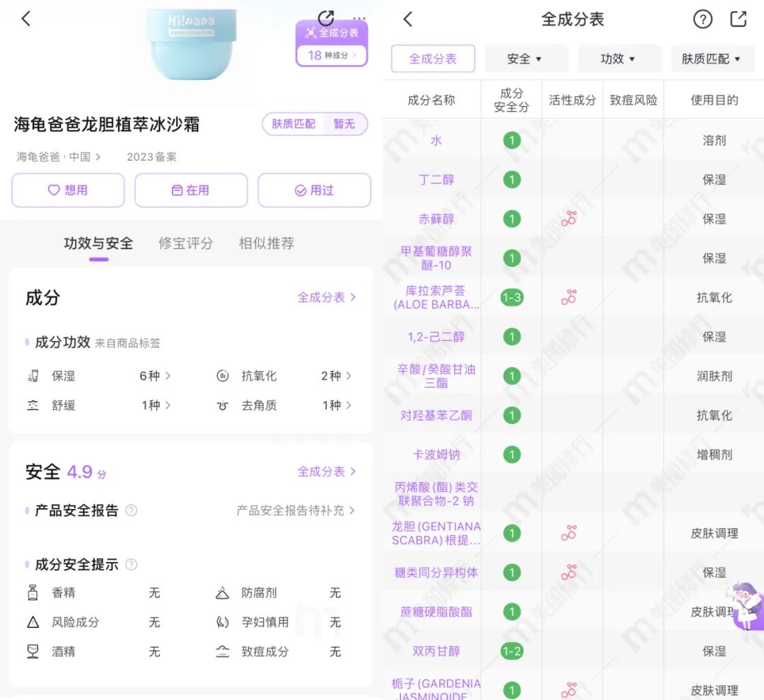Viewport: 764px width, 700px height.
Task: Open the 丙烯酸(酯)类交联聚合物-2 钠 ingredient
Action: pyautogui.click(x=436, y=494)
